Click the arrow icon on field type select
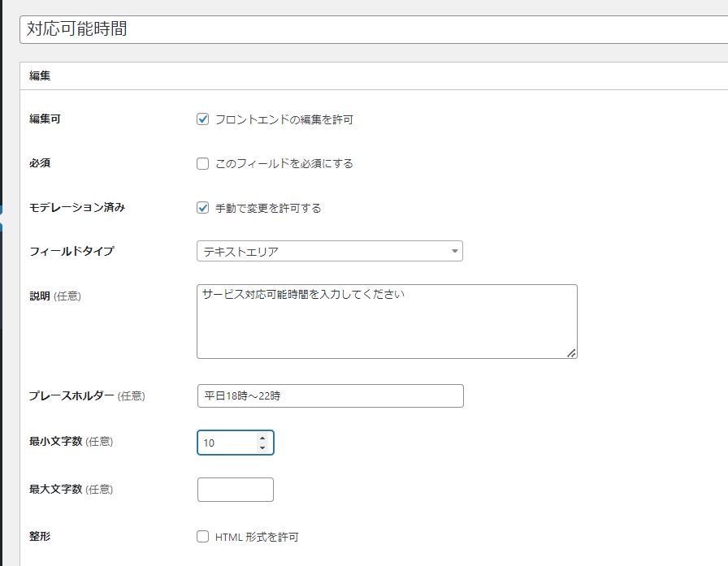 click(454, 252)
